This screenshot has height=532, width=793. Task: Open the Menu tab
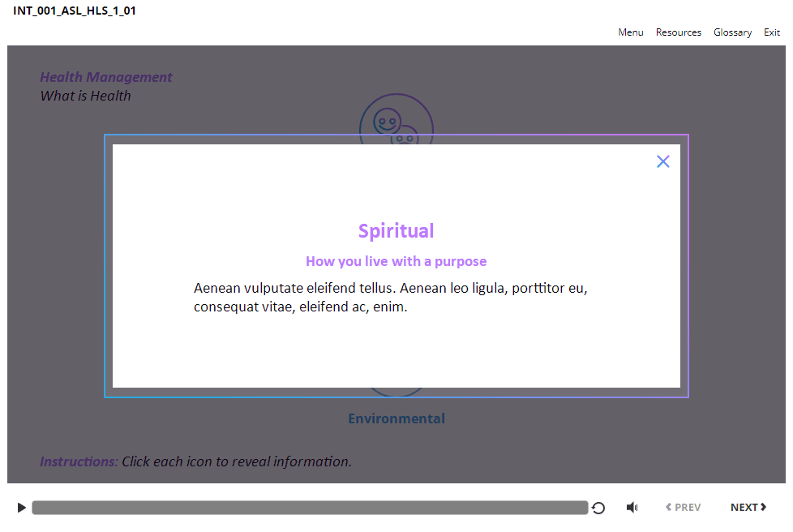coord(630,32)
